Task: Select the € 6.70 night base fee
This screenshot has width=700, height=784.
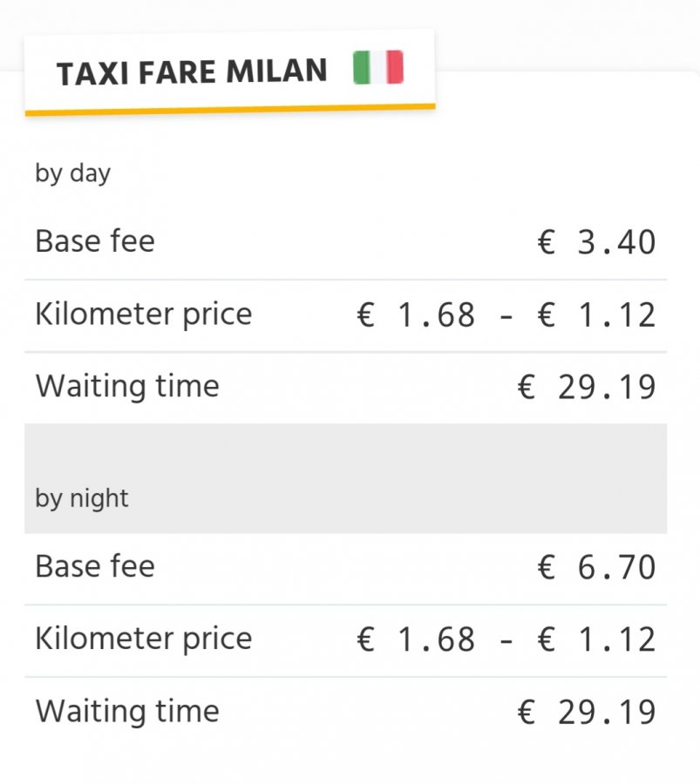Action: pyautogui.click(x=597, y=568)
